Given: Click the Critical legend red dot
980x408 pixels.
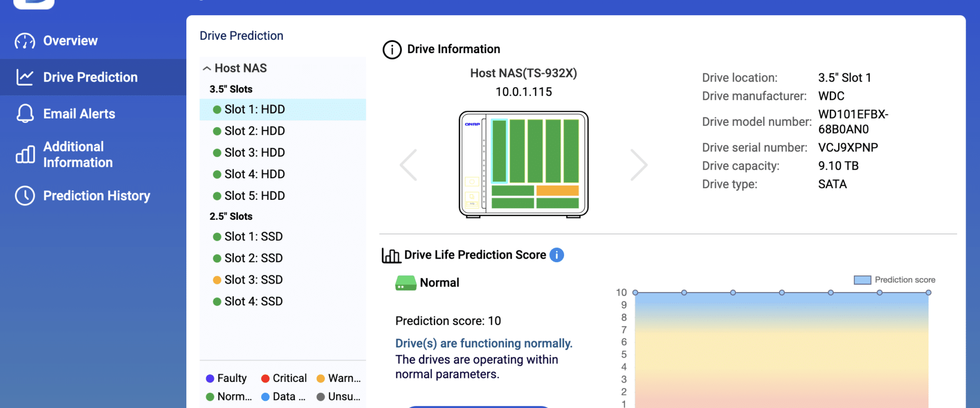Looking at the screenshot, I should click(265, 378).
